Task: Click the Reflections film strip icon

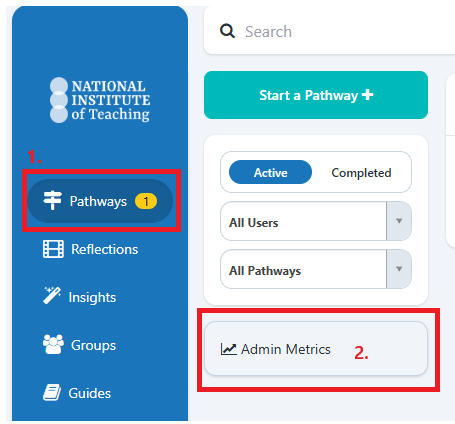Action: tap(53, 249)
